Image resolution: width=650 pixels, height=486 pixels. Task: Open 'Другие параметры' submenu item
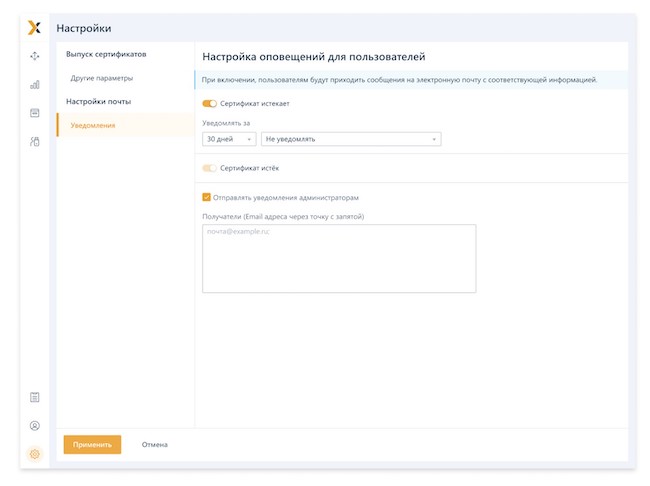(102, 78)
